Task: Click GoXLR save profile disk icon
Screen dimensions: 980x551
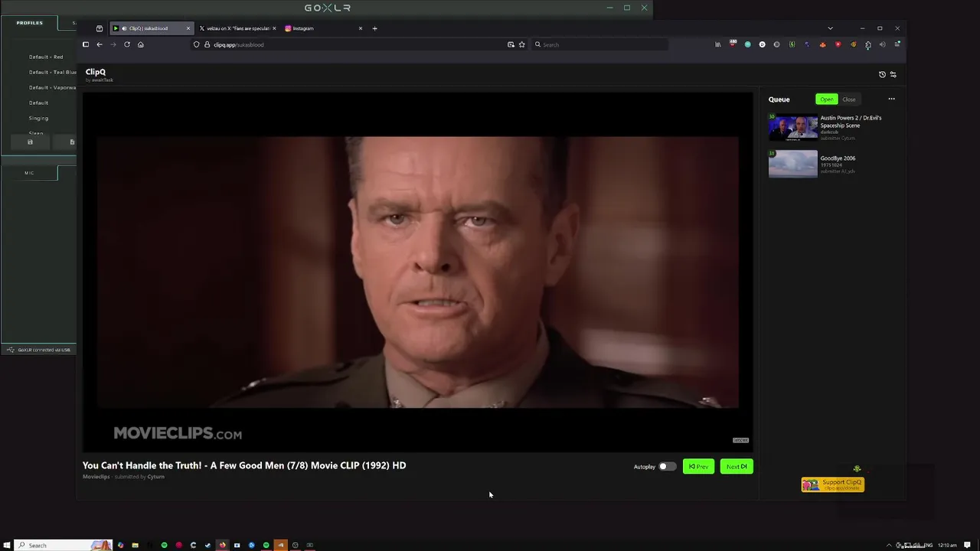Action: coord(30,142)
